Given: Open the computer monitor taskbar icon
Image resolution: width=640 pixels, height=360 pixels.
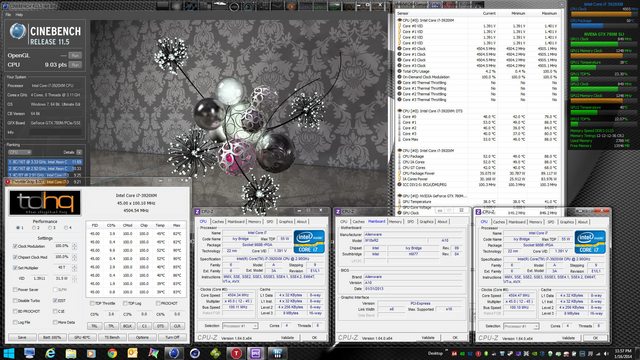Looking at the screenshot, I should coord(29,353).
